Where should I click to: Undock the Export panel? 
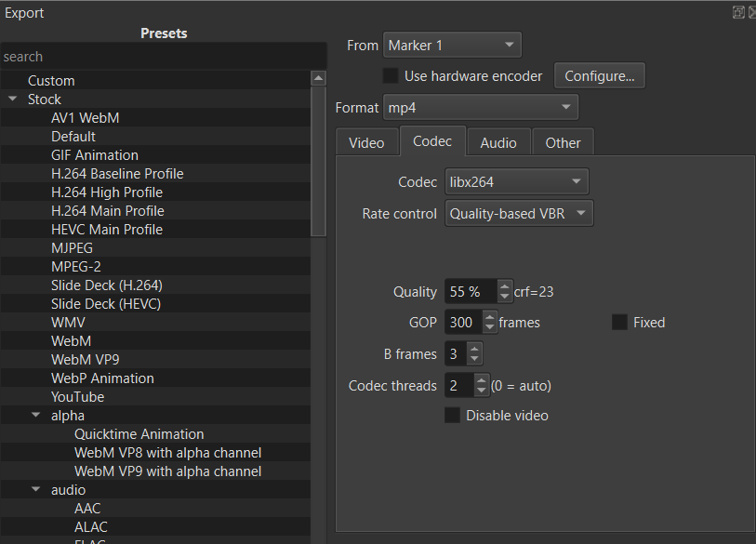[x=738, y=12]
